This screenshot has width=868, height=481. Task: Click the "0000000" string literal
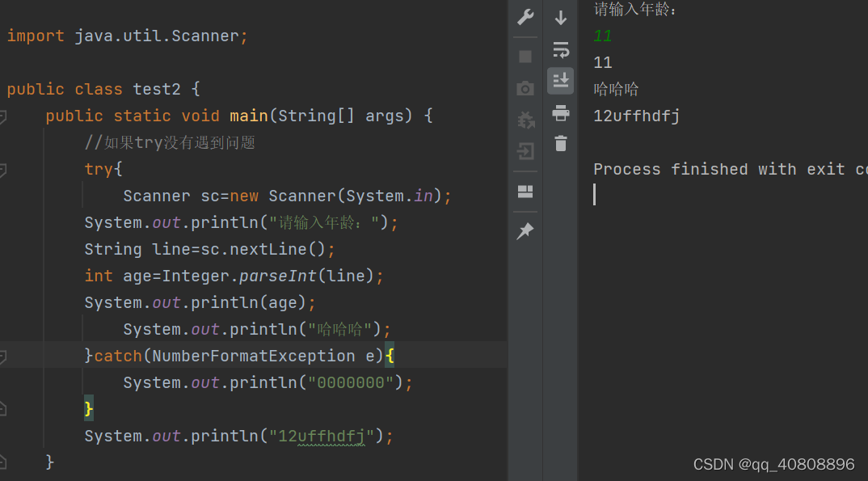(351, 382)
